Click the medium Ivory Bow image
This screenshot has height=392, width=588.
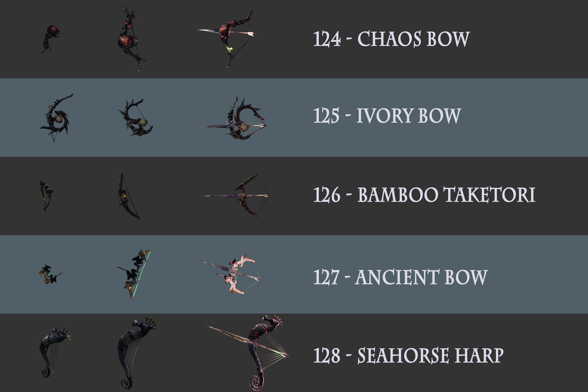point(135,117)
